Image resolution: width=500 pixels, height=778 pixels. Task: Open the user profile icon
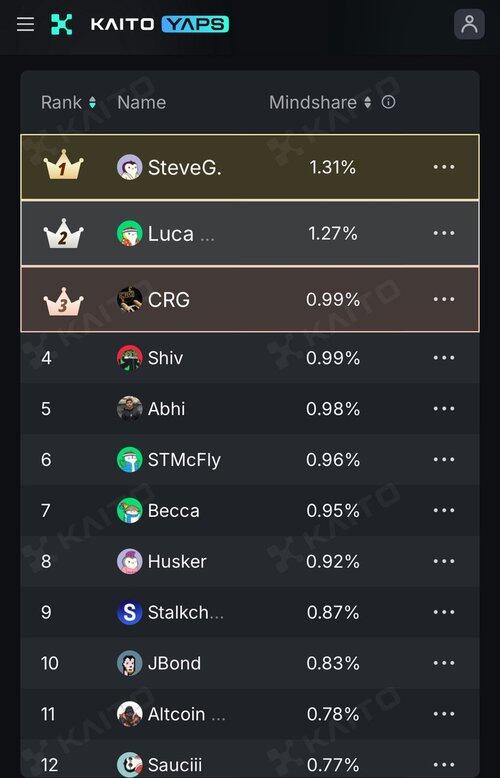coord(469,24)
